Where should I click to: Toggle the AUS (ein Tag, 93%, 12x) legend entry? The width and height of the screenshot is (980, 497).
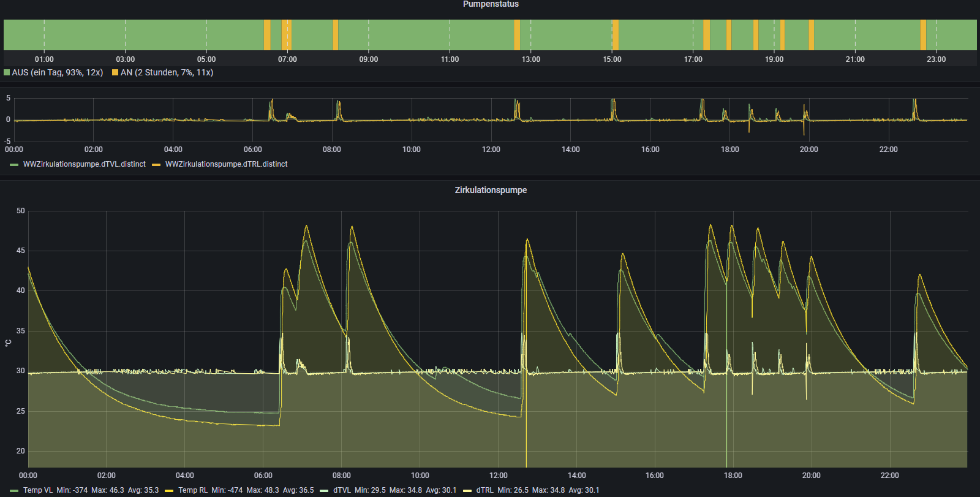point(58,72)
